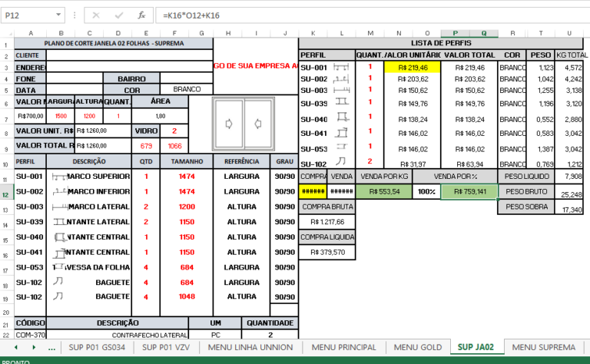Select the yellow R$ 219,46 unit value cell

point(413,68)
